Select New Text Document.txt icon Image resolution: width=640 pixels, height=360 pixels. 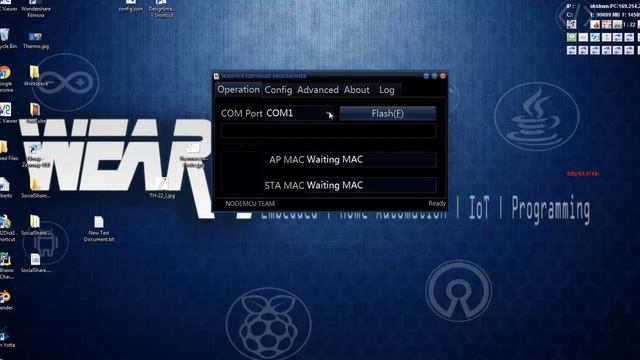pyautogui.click(x=99, y=229)
